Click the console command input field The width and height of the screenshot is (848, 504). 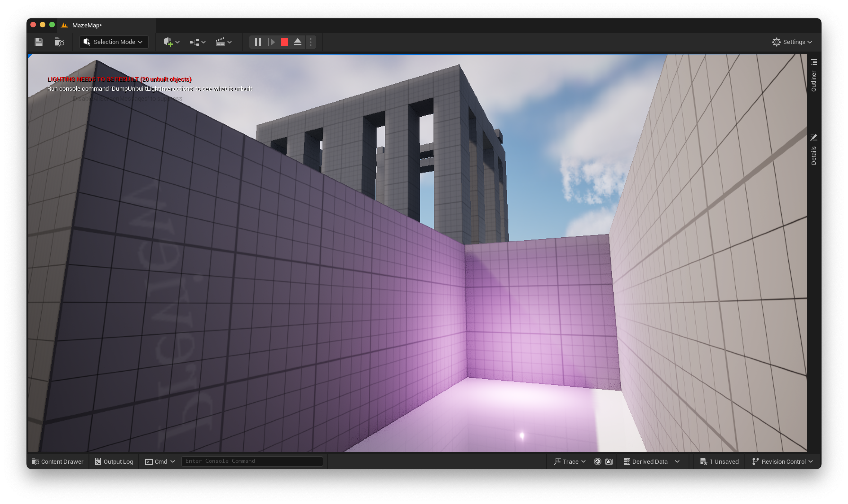tap(252, 461)
